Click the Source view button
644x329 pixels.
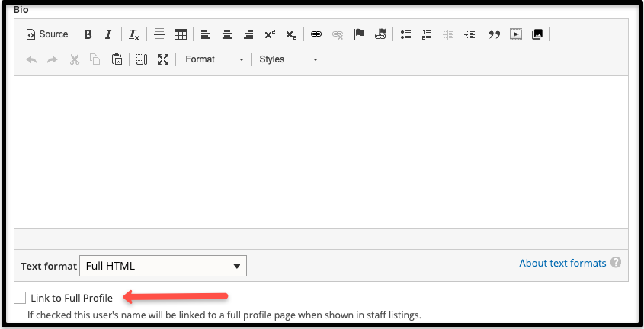pyautogui.click(x=47, y=34)
